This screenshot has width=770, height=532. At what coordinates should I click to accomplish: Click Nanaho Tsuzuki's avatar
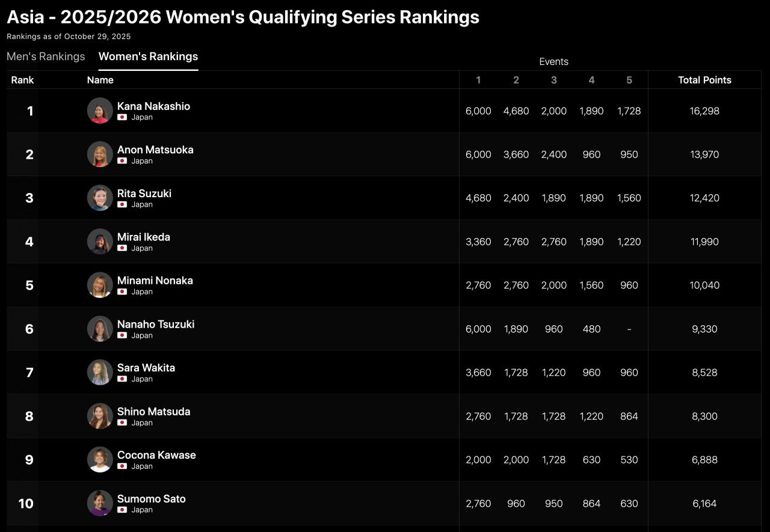100,329
